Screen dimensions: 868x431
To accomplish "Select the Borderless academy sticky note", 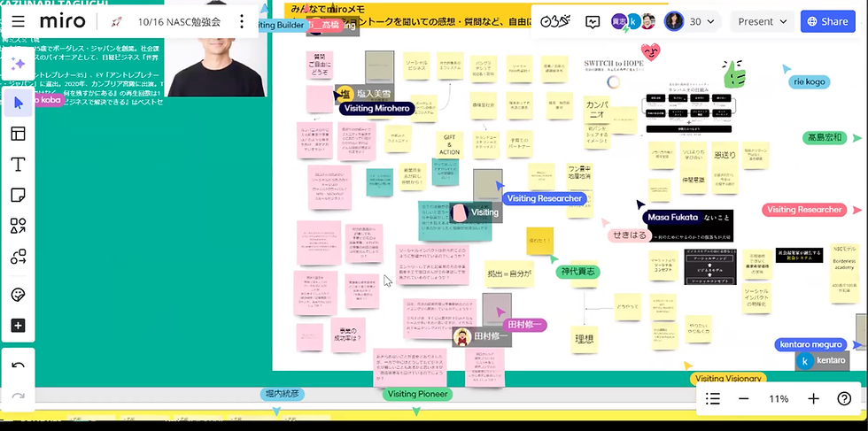I will pos(844,273).
